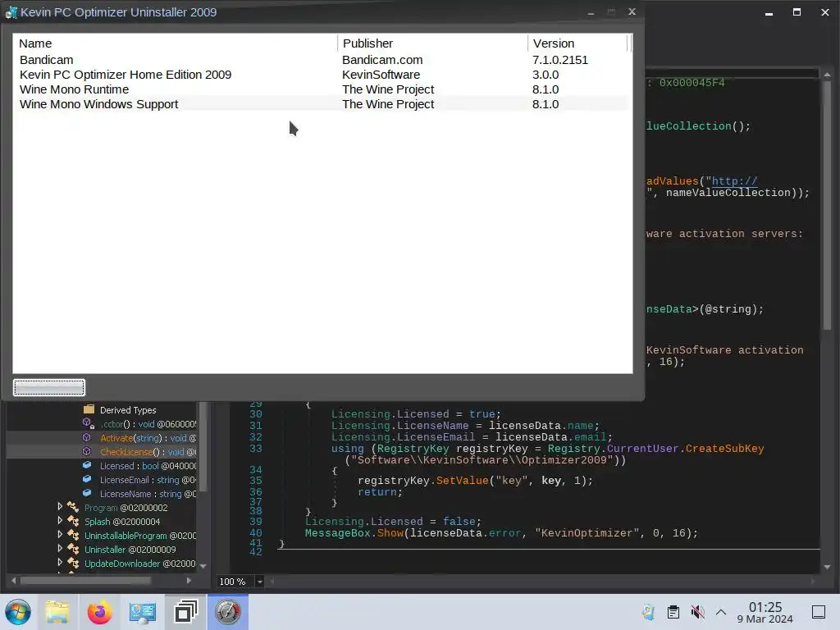This screenshot has width=840, height=630.
Task: Click the speedometer app taskbar icon
Action: [228, 612]
